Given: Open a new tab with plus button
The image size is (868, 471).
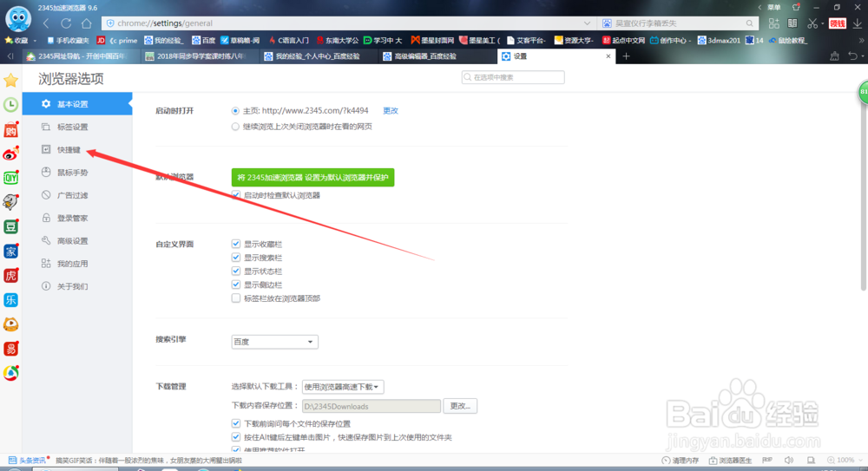Looking at the screenshot, I should [626, 56].
